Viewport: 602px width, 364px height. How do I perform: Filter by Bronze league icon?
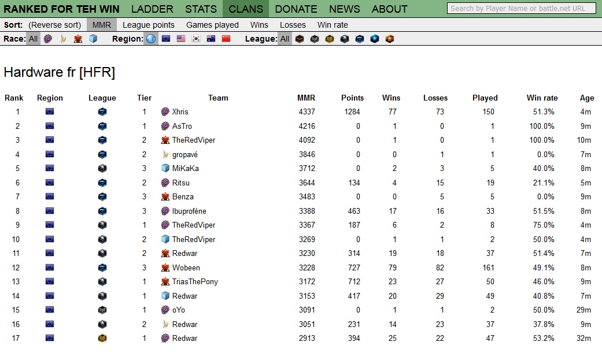pyautogui.click(x=300, y=39)
